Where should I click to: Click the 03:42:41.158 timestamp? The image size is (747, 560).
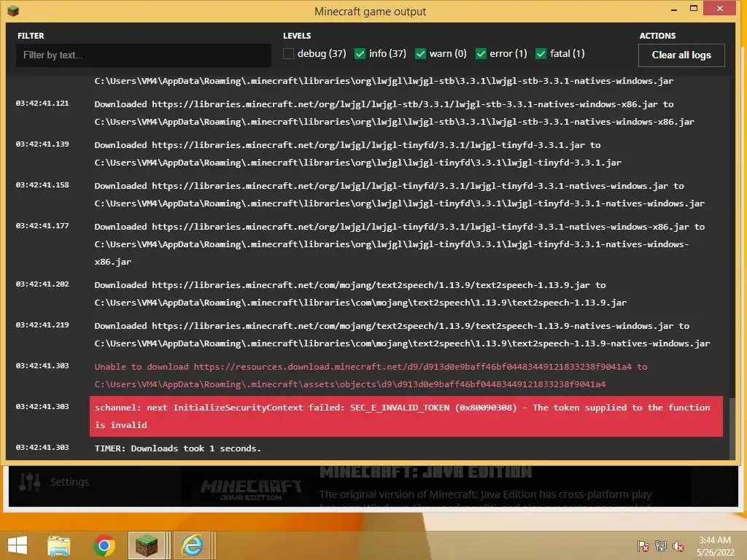click(x=42, y=185)
